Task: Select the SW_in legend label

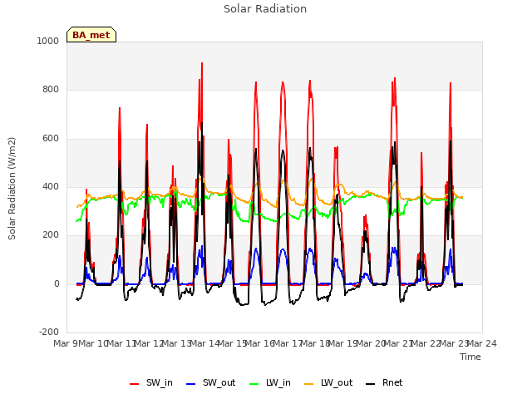Action: click(160, 382)
